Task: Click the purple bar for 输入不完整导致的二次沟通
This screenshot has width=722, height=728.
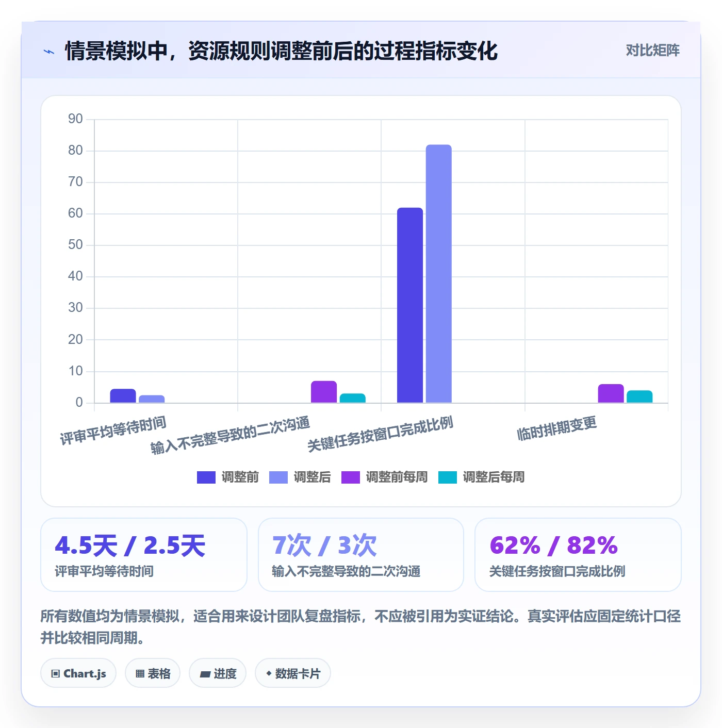Action: coord(324,392)
